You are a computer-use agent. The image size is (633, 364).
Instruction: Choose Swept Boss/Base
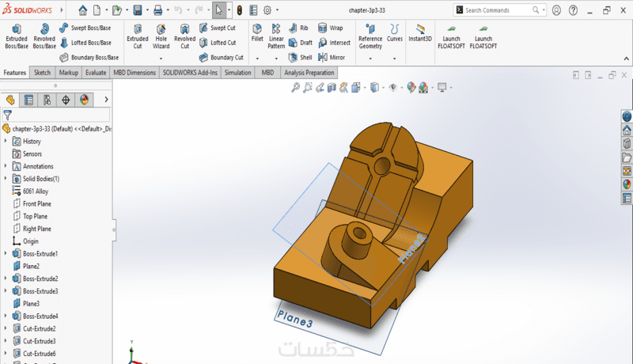click(x=85, y=28)
